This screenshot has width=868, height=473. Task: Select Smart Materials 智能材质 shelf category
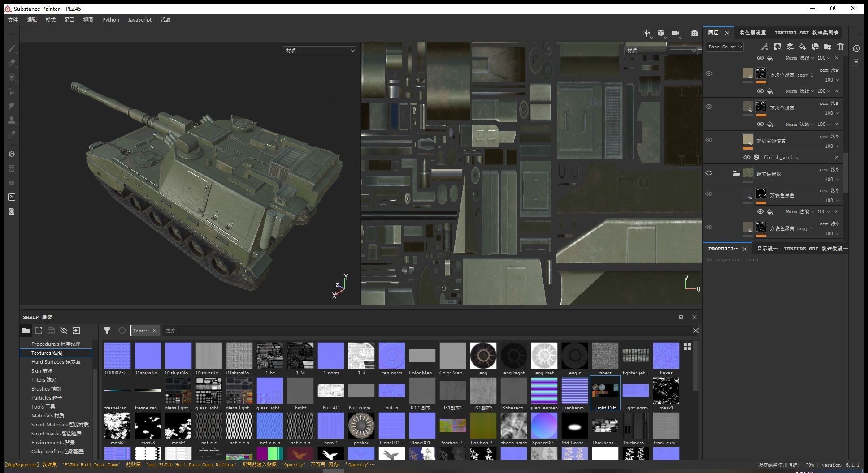[x=60, y=425]
